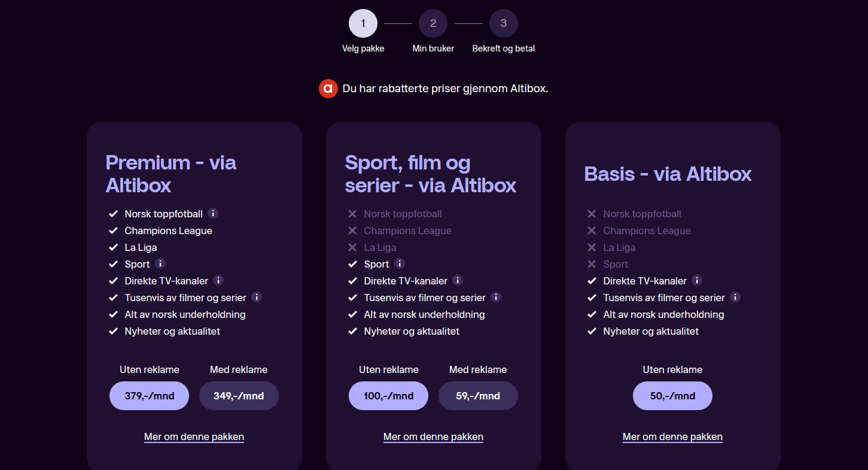868x470 pixels.
Task: Click Med reklame label in Premium card
Action: pyautogui.click(x=239, y=369)
